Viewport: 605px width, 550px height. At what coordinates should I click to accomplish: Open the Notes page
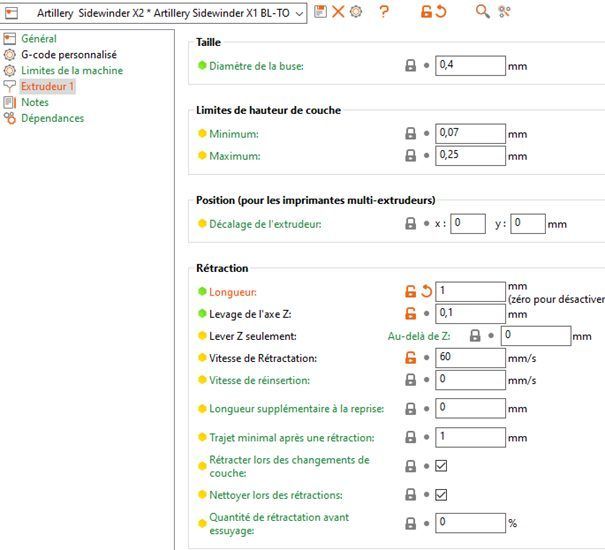[x=35, y=102]
